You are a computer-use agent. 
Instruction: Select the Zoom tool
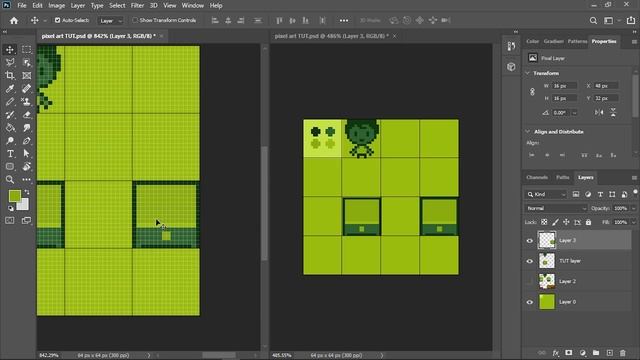[10, 180]
